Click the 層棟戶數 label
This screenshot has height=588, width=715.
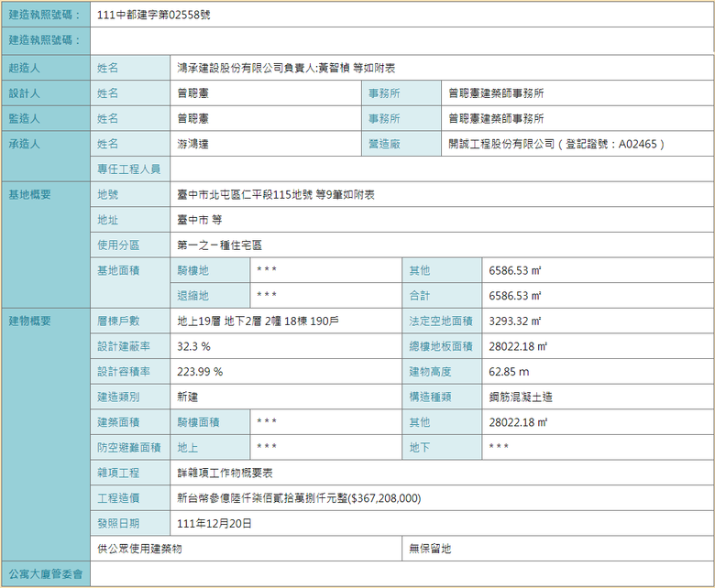118,321
